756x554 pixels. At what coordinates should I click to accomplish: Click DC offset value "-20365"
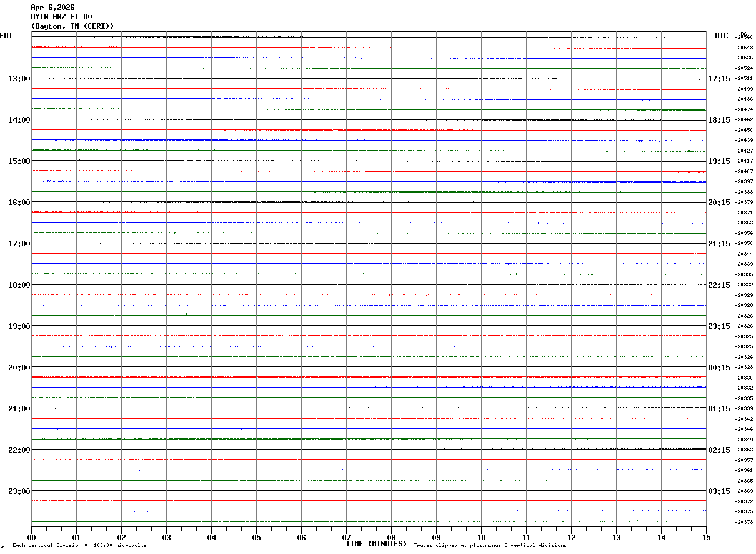point(744,481)
